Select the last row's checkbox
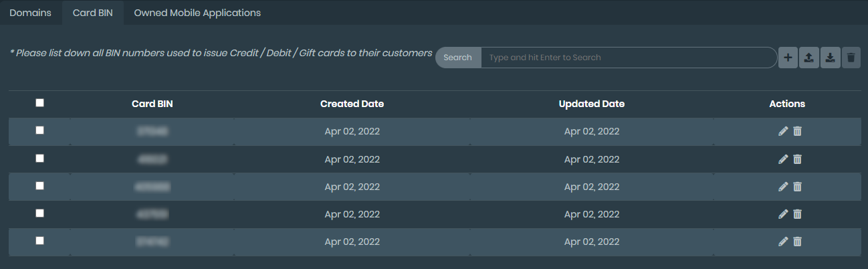This screenshot has height=269, width=868. [40, 240]
